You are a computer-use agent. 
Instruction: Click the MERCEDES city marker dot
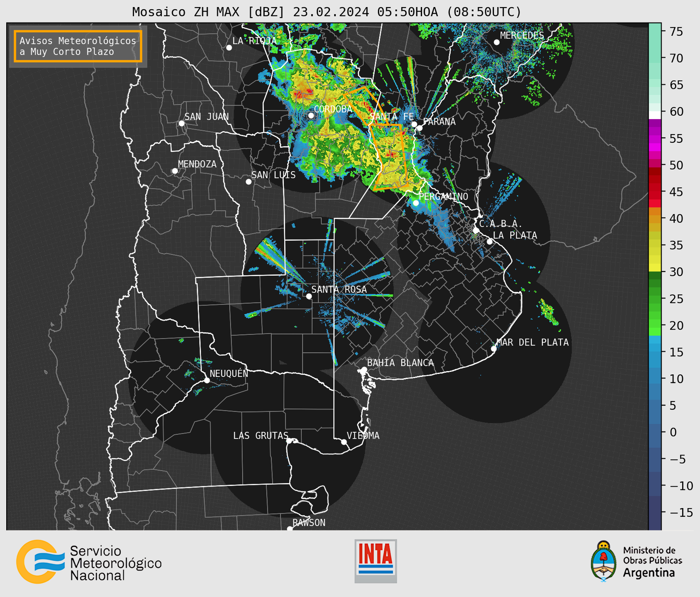(497, 42)
